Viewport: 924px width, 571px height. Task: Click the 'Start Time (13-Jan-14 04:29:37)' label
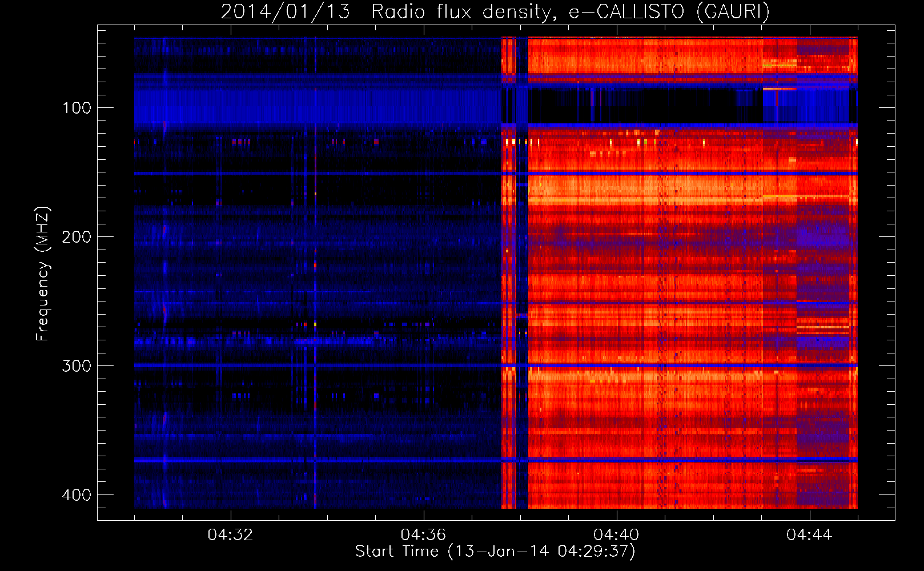(495, 552)
